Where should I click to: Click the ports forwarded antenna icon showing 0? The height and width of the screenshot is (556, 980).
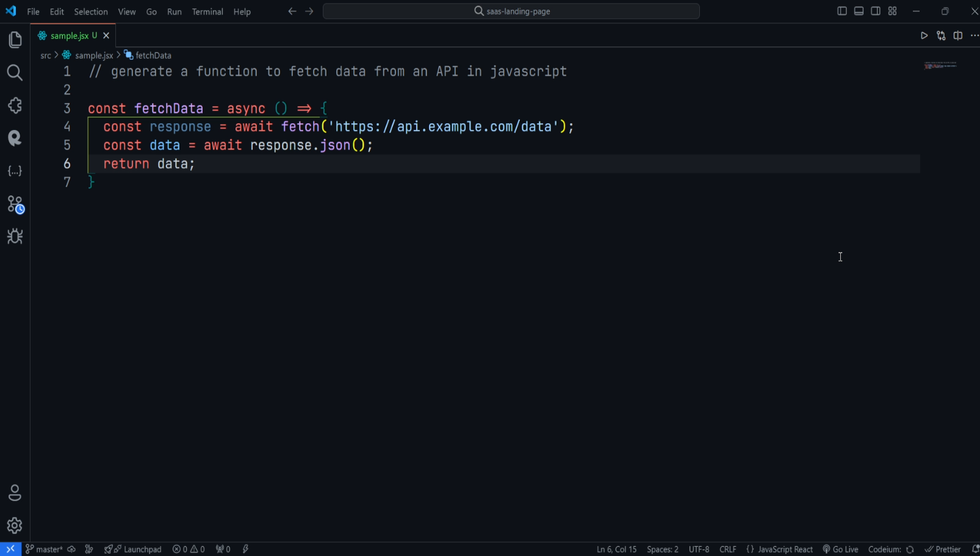pyautogui.click(x=223, y=549)
